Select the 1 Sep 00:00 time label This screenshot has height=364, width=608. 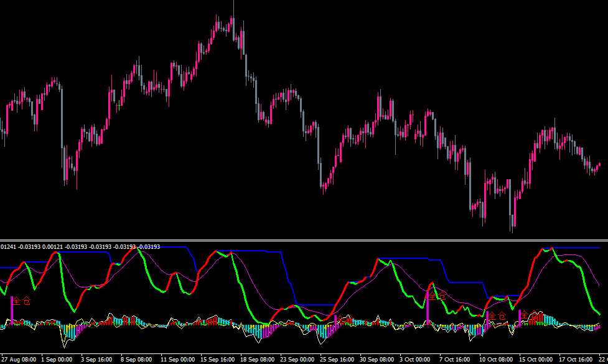click(58, 360)
